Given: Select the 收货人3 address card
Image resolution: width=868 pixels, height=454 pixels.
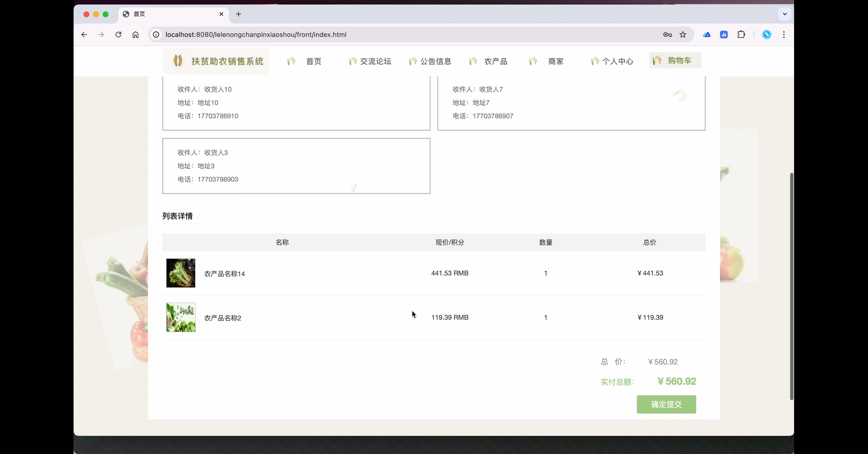Looking at the screenshot, I should tap(296, 166).
